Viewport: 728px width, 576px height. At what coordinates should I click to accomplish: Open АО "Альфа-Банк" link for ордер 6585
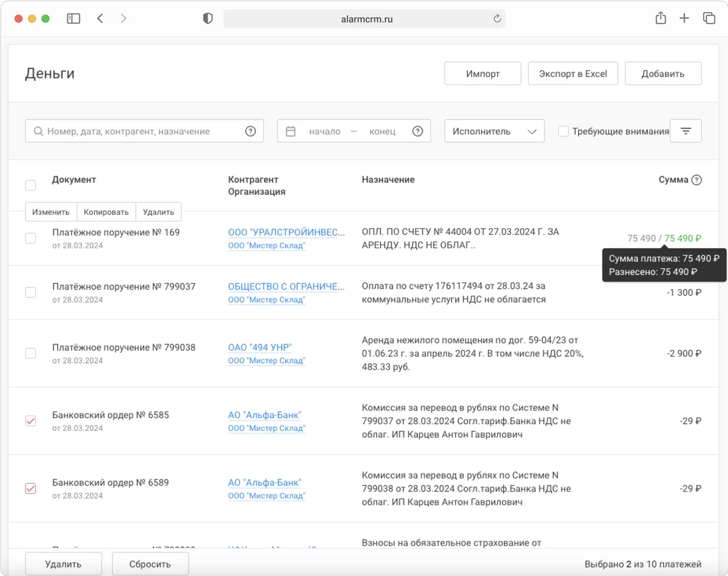tap(265, 415)
